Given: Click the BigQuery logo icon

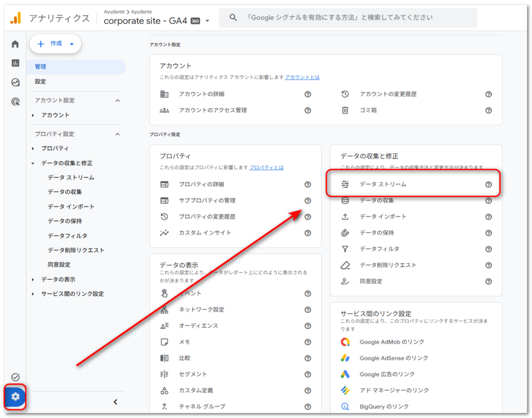Looking at the screenshot, I should [x=345, y=407].
